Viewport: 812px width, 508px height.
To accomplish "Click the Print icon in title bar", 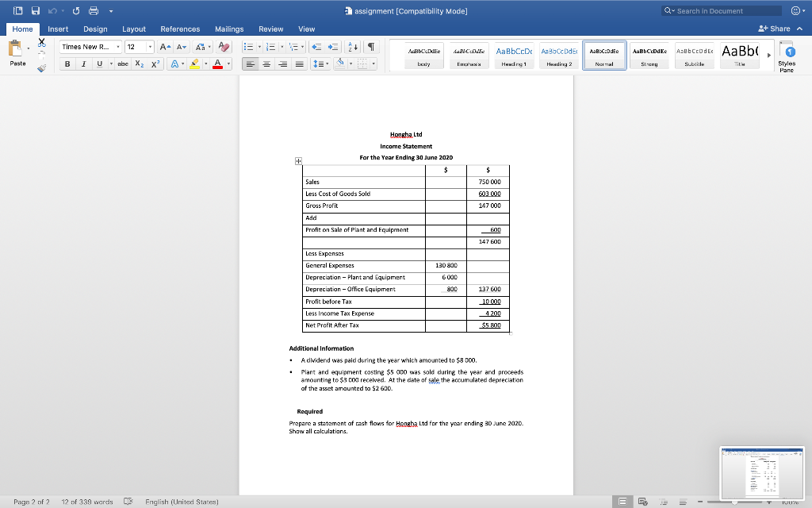I will click(94, 11).
